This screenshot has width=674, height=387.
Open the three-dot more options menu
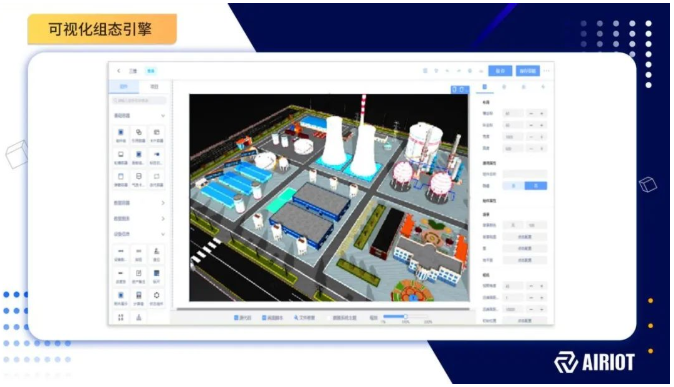click(547, 71)
